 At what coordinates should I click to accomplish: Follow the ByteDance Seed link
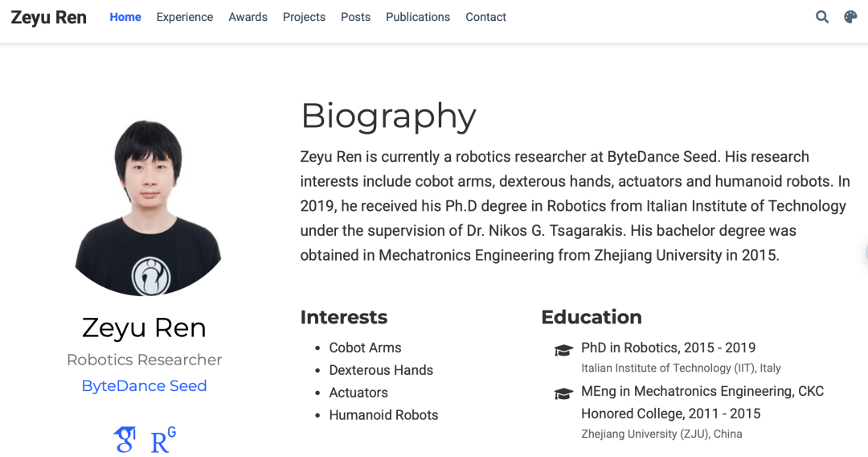[x=144, y=385]
